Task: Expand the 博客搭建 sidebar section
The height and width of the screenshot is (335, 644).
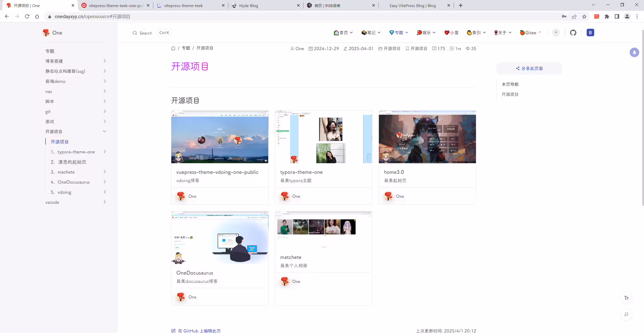Action: tap(76, 61)
